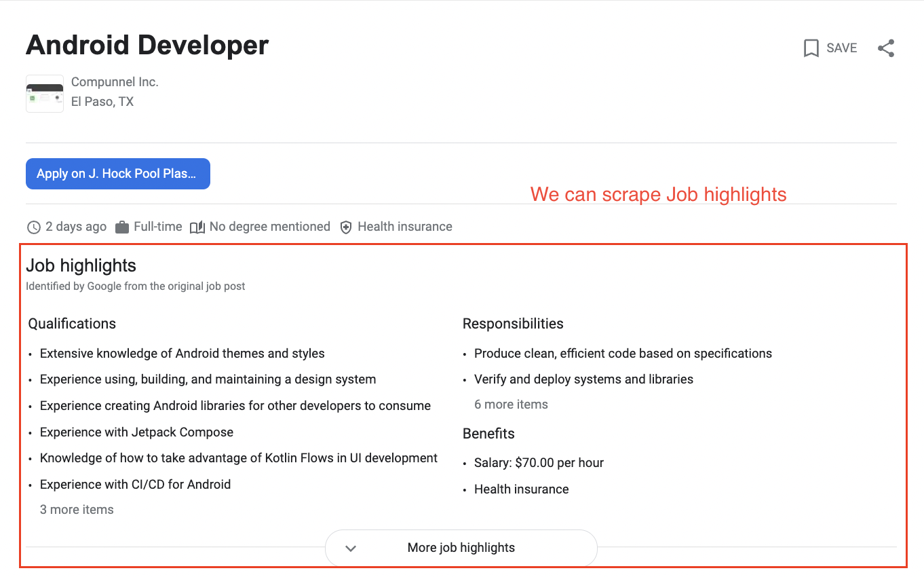Screen dimensions: 924x577
Task: Click the degree icon near 'No degree mentioned'
Action: [x=197, y=227]
